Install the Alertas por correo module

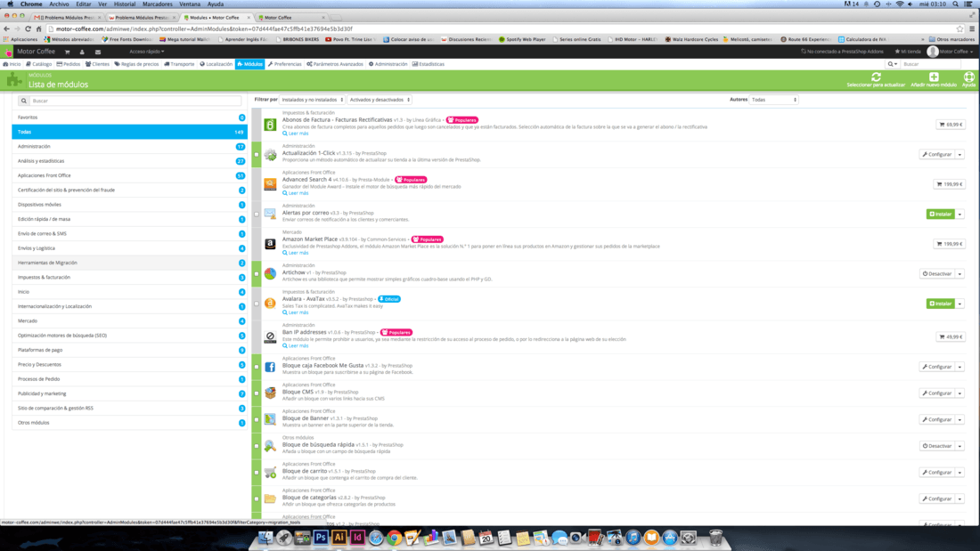(940, 214)
